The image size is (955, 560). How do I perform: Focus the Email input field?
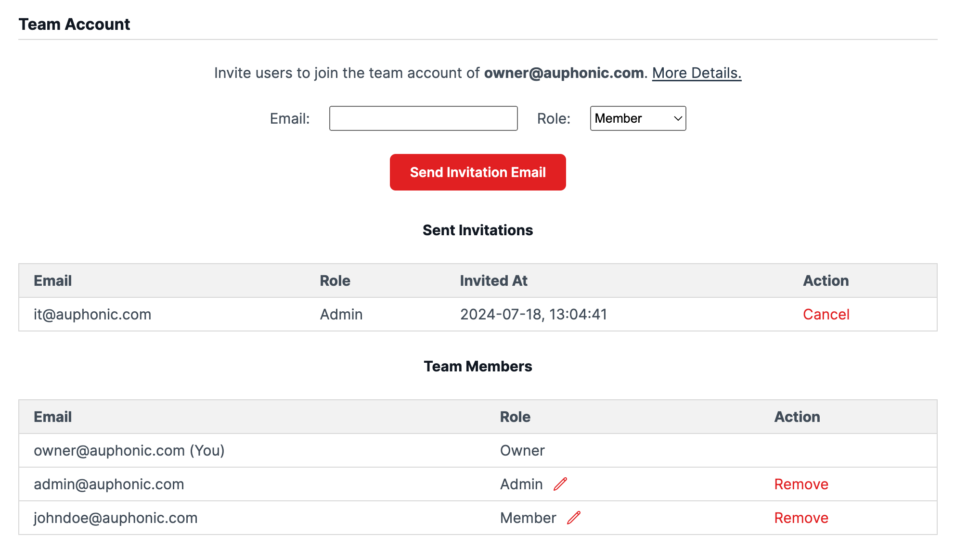424,118
